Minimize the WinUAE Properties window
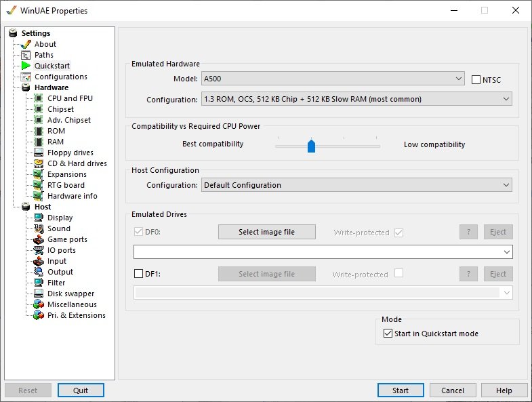Image resolution: width=532 pixels, height=402 pixels. pyautogui.click(x=454, y=10)
